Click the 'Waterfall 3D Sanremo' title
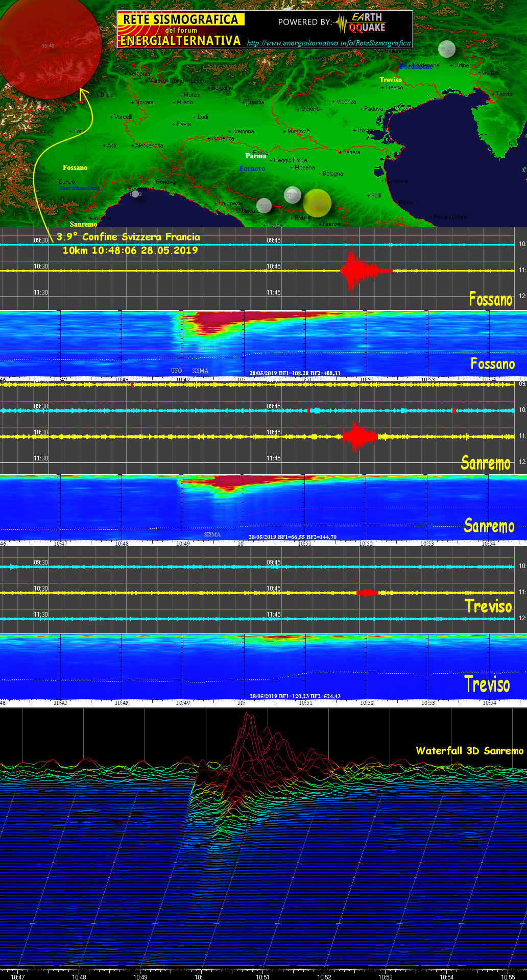Viewport: 527px width, 980px height. point(470,751)
